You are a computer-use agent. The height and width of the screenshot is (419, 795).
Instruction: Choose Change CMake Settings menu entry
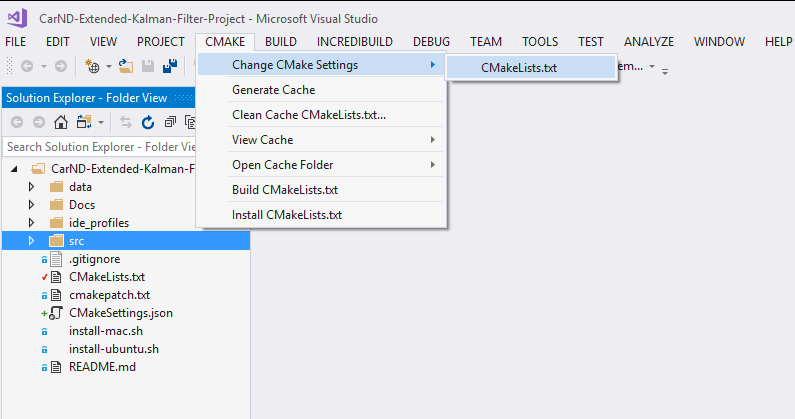(321, 65)
